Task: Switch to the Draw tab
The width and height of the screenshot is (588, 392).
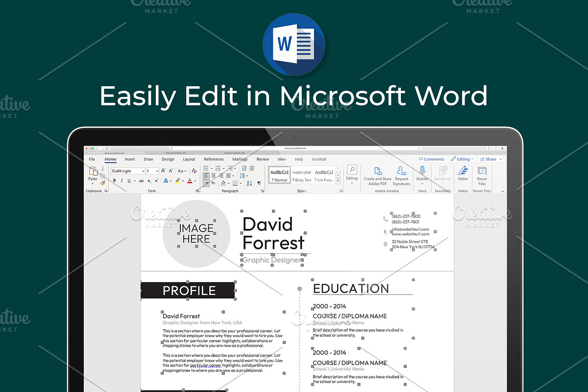Action: click(x=148, y=159)
